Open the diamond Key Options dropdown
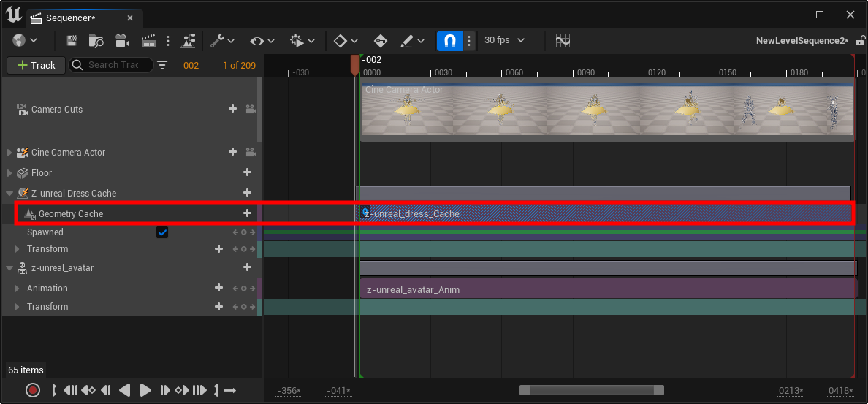Screen dimensions: 868x404 [x=346, y=40]
